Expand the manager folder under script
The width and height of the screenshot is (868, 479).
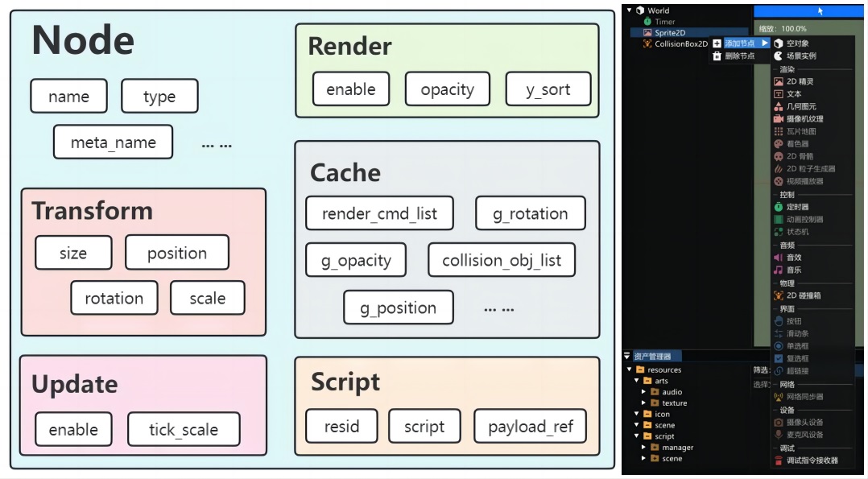[643, 448]
